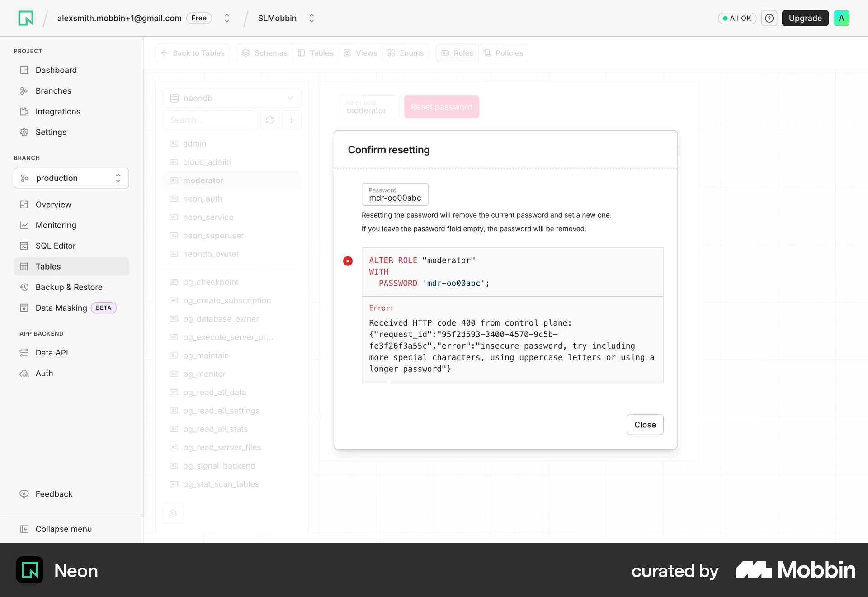This screenshot has height=597, width=868.
Task: Select the pg_monitor role
Action: [x=231, y=374]
